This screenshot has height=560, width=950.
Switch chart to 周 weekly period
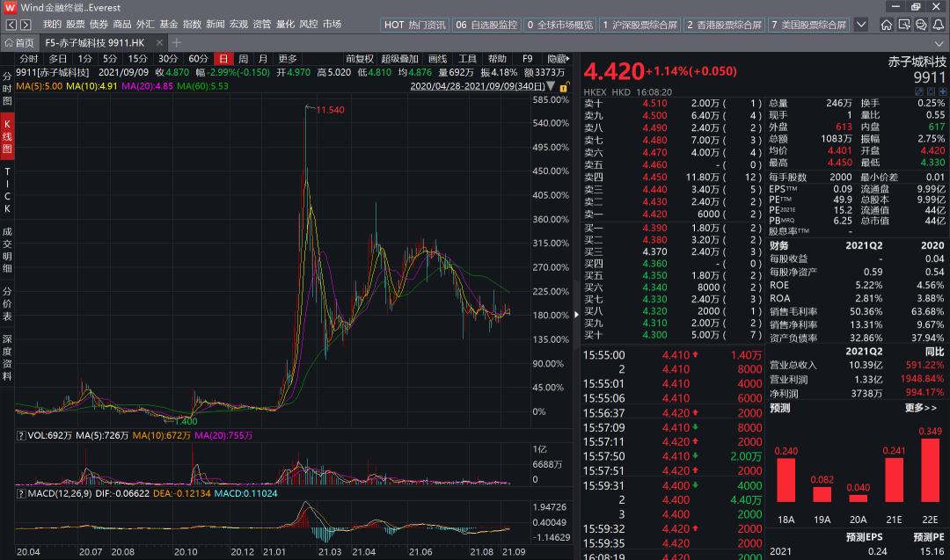[243, 59]
